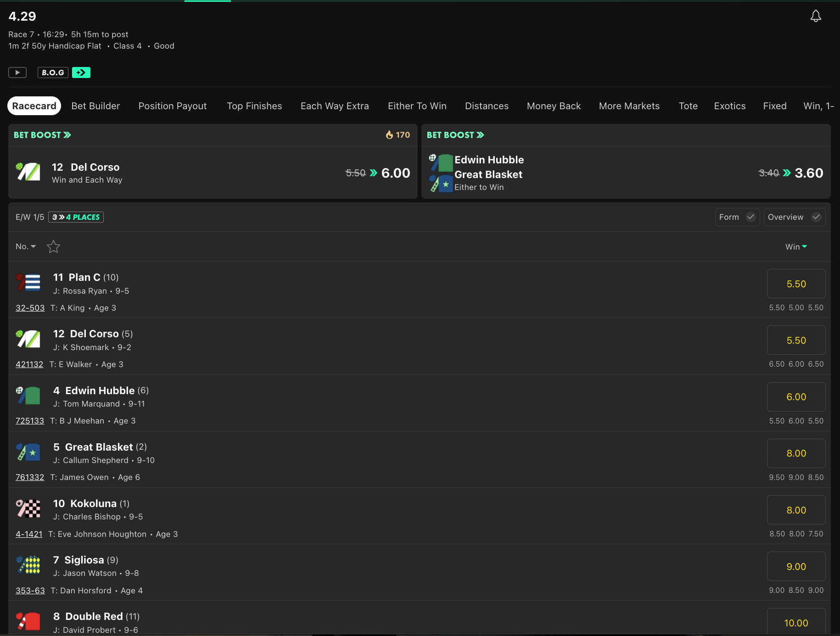840x636 pixels.
Task: Click the favourite star icon in header
Action: coord(54,247)
